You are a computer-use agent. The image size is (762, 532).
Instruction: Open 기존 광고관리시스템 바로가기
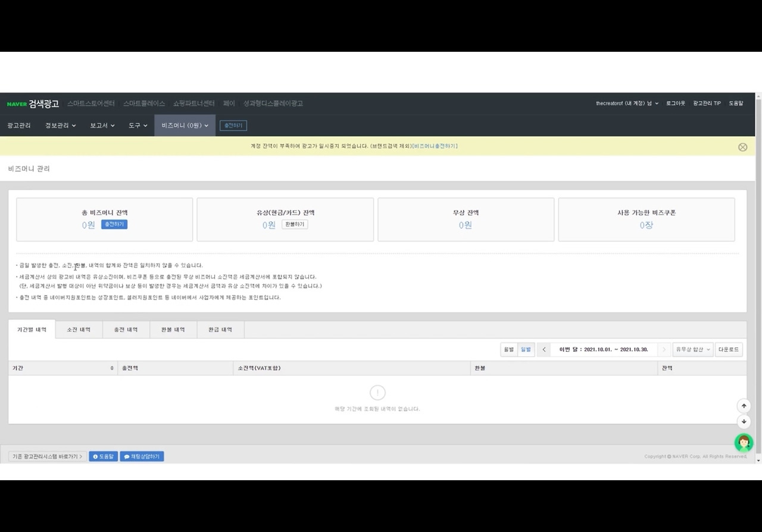(48, 456)
